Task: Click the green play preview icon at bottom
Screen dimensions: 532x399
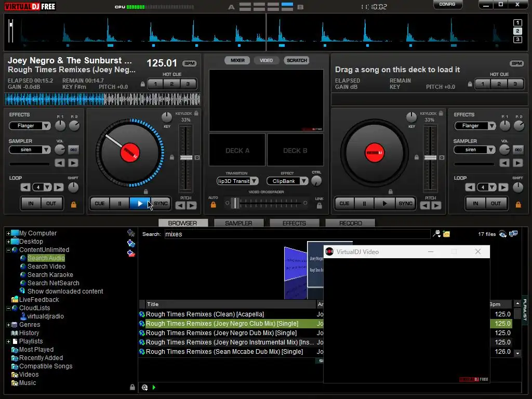Action: click(x=154, y=388)
